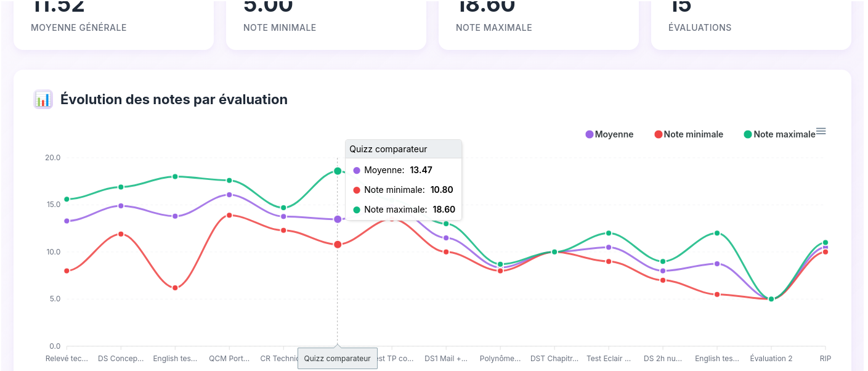This screenshot has height=371, width=868.
Task: Select purple average point for Quizz comparateur
Action: [338, 219]
